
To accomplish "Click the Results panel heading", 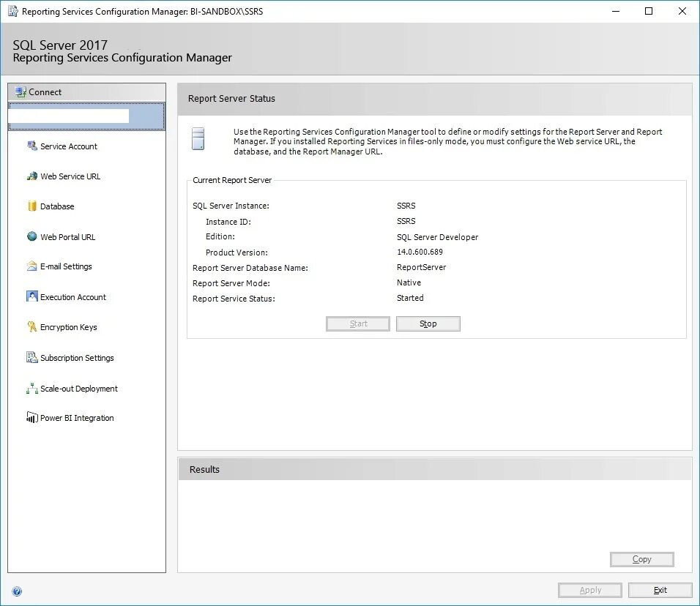I will pos(204,469).
